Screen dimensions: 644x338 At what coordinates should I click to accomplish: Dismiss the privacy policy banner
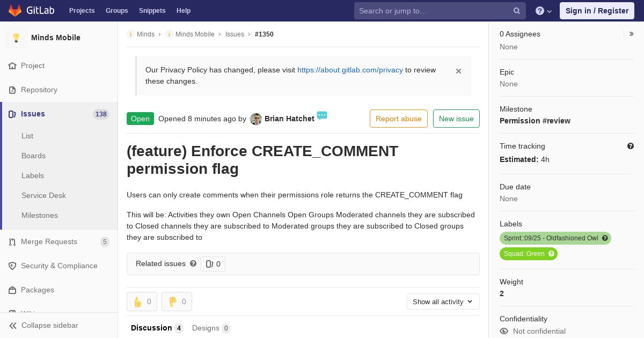point(458,71)
